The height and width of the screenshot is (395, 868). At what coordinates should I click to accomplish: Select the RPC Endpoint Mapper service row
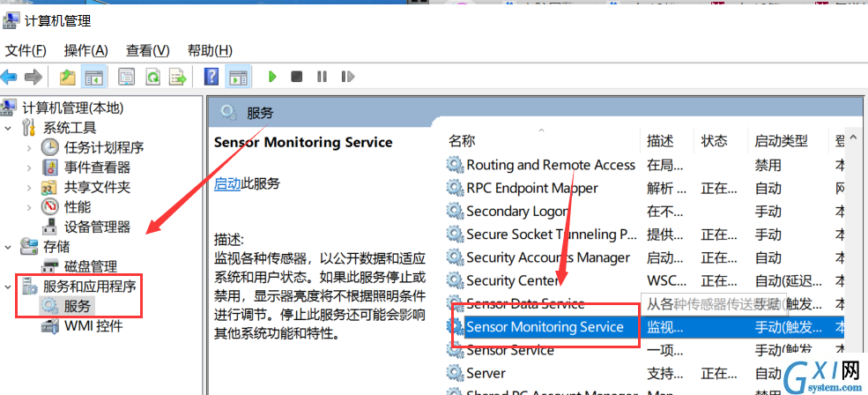click(x=645, y=189)
